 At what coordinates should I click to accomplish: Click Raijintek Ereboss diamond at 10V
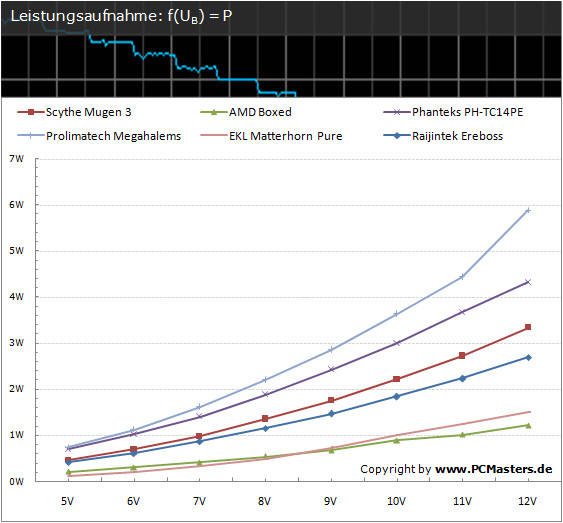(x=396, y=397)
